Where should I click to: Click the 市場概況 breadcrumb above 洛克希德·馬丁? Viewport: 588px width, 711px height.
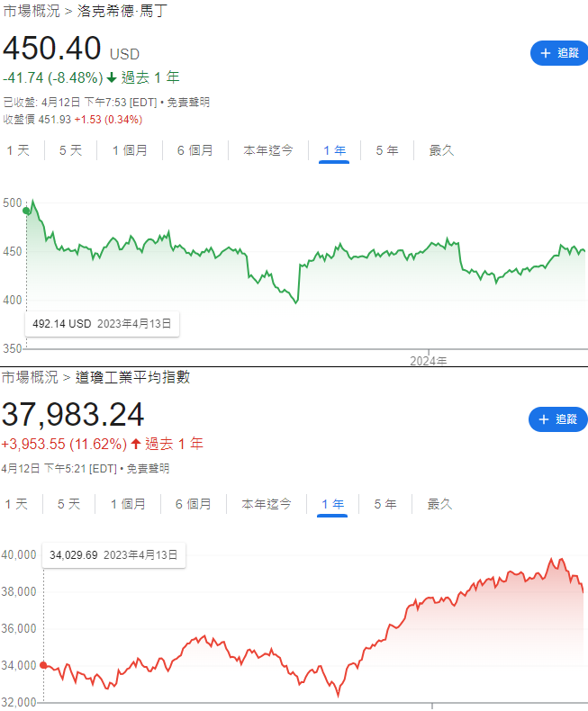click(32, 12)
